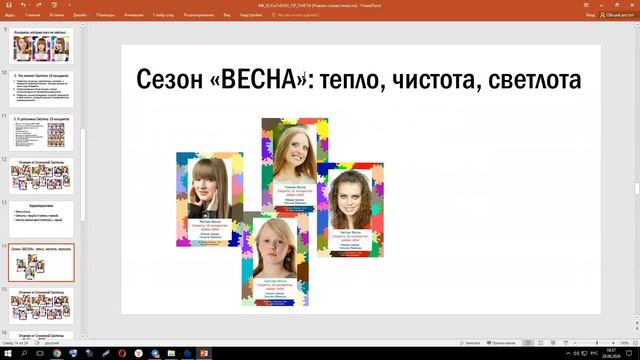
Task: Click the Вход sign-in link
Action: click(x=590, y=15)
